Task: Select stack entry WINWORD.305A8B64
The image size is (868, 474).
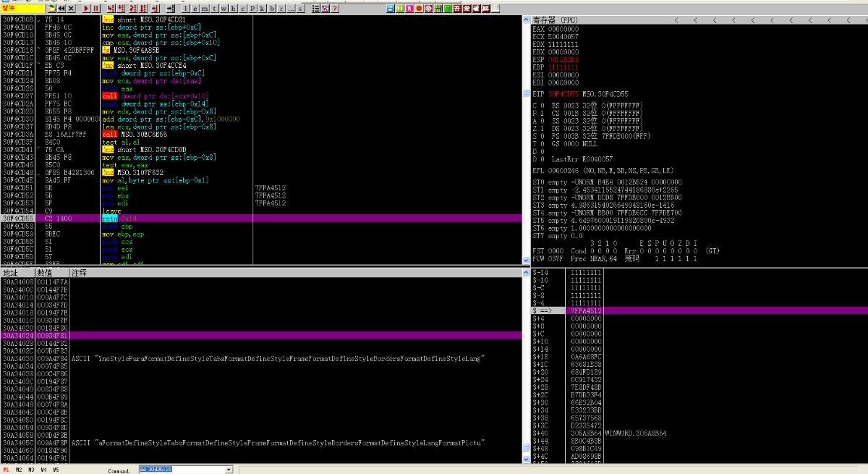Action: (x=699, y=433)
